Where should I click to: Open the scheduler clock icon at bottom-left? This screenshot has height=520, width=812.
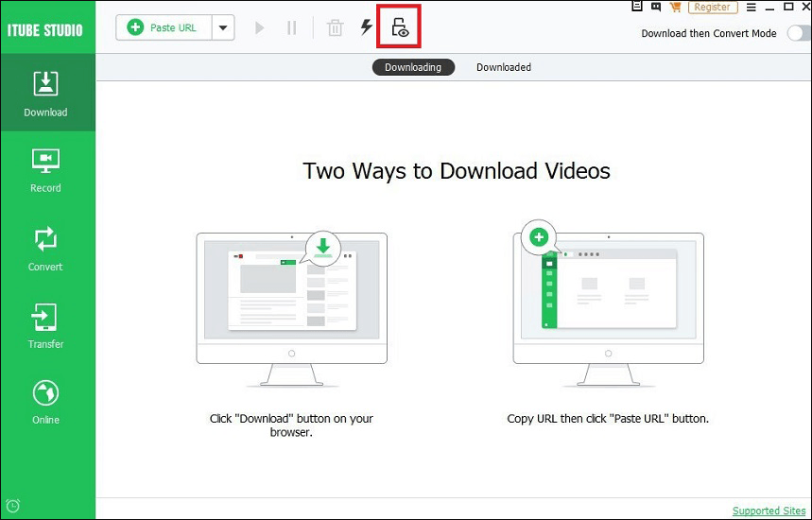pos(12,506)
